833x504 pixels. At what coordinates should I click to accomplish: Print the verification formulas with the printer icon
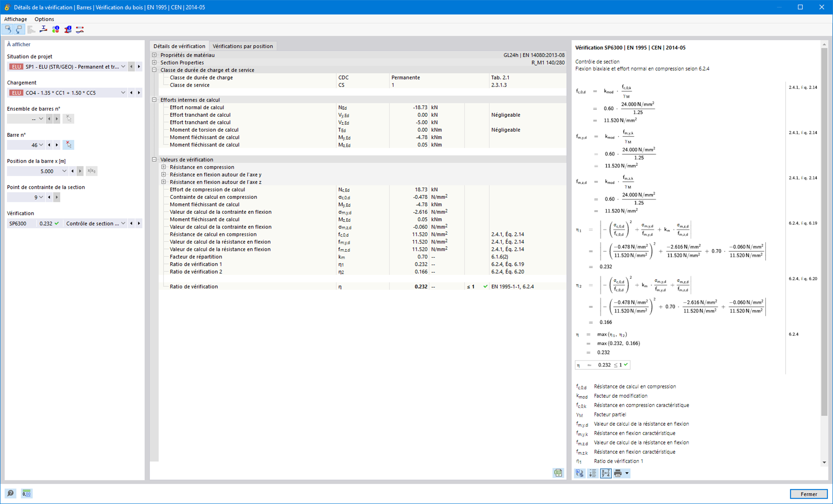pyautogui.click(x=618, y=473)
